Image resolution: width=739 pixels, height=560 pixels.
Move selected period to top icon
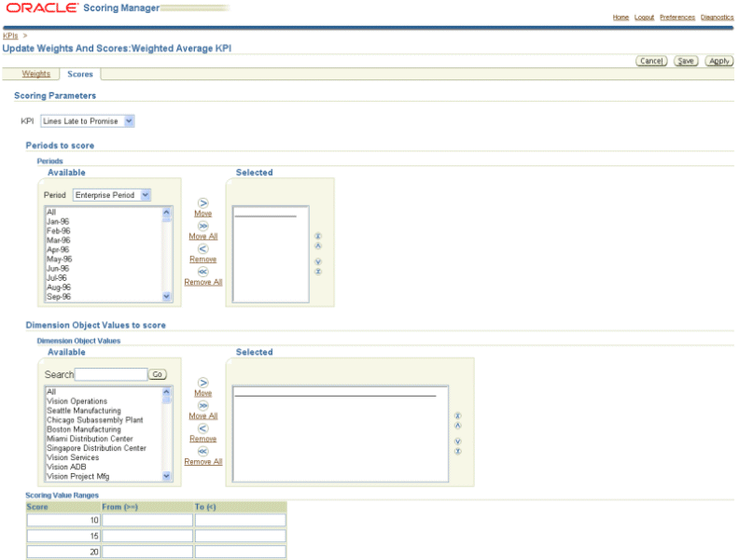pyautogui.click(x=318, y=236)
